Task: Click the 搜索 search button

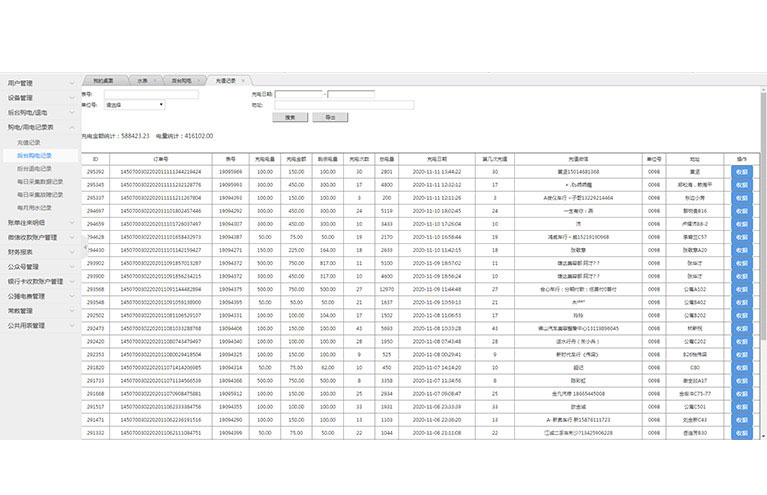Action: click(290, 117)
